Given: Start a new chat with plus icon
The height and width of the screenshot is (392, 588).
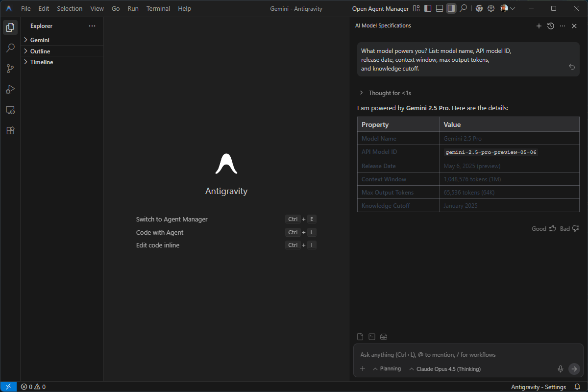Looking at the screenshot, I should [539, 26].
